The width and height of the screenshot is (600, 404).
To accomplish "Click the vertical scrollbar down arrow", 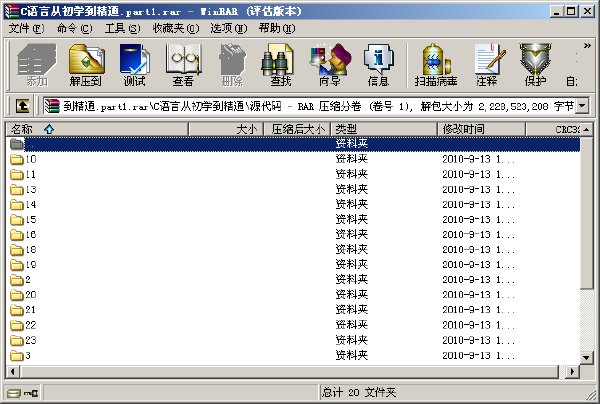I will (x=586, y=358).
